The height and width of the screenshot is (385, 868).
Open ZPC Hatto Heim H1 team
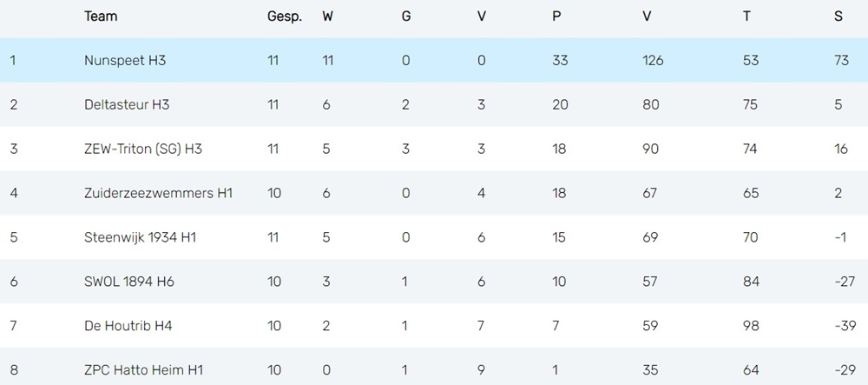[143, 370]
